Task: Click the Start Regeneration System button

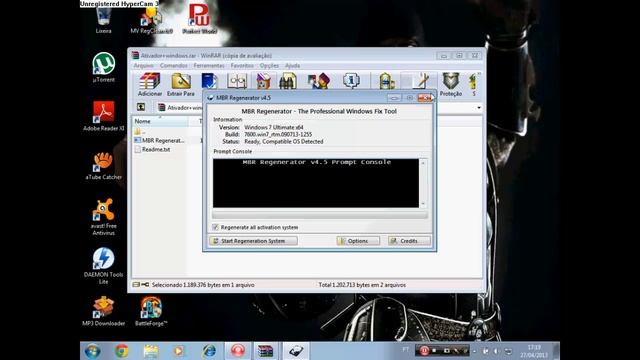Action: pyautogui.click(x=253, y=241)
